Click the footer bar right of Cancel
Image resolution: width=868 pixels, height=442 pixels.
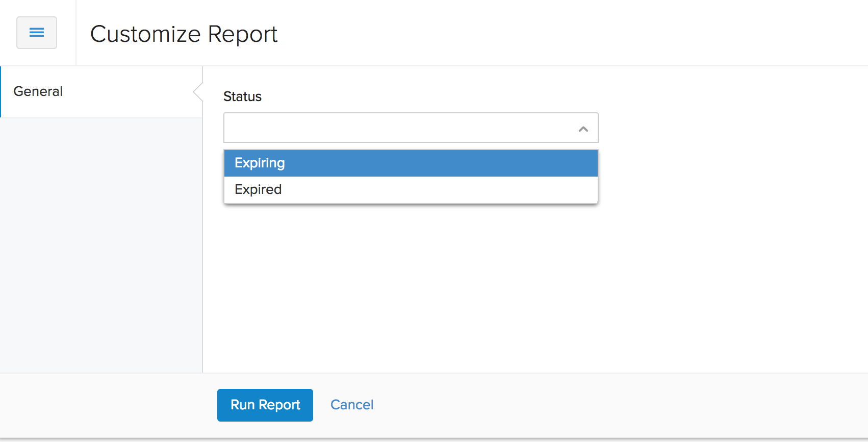[x=612, y=405]
